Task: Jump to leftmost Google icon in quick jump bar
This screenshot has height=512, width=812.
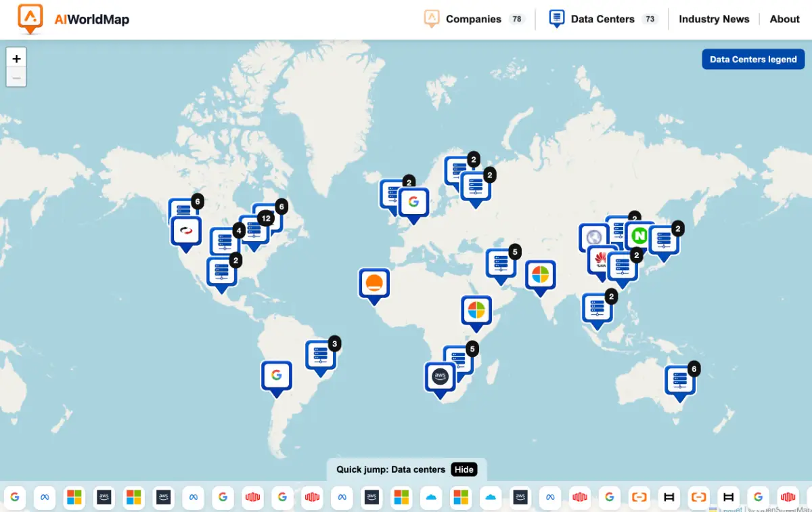Action: click(x=14, y=497)
